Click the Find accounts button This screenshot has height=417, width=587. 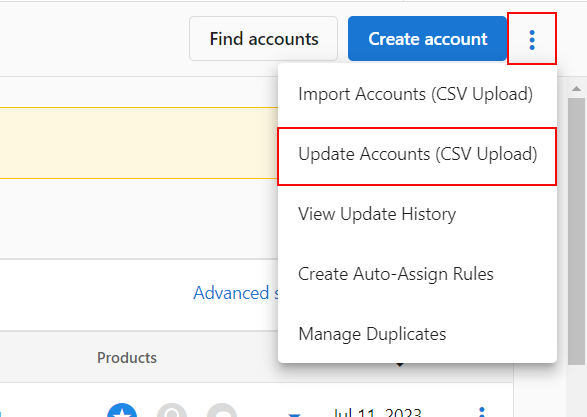tap(264, 39)
